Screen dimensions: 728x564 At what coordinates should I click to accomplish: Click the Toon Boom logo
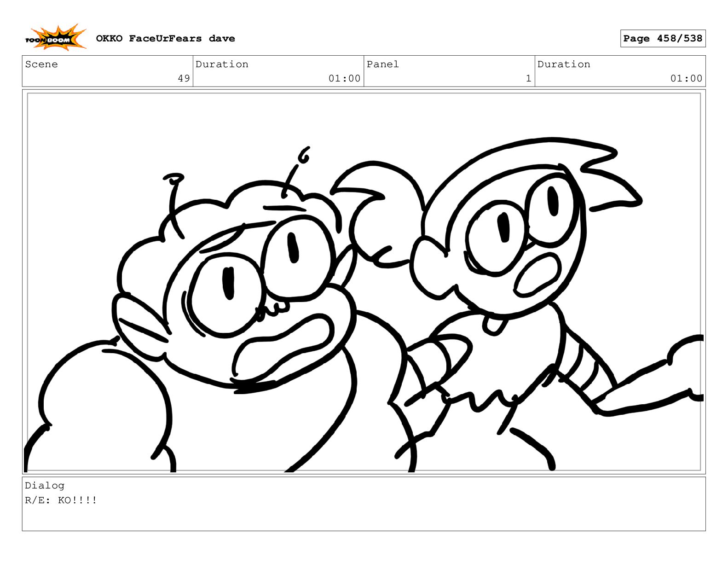[55, 38]
